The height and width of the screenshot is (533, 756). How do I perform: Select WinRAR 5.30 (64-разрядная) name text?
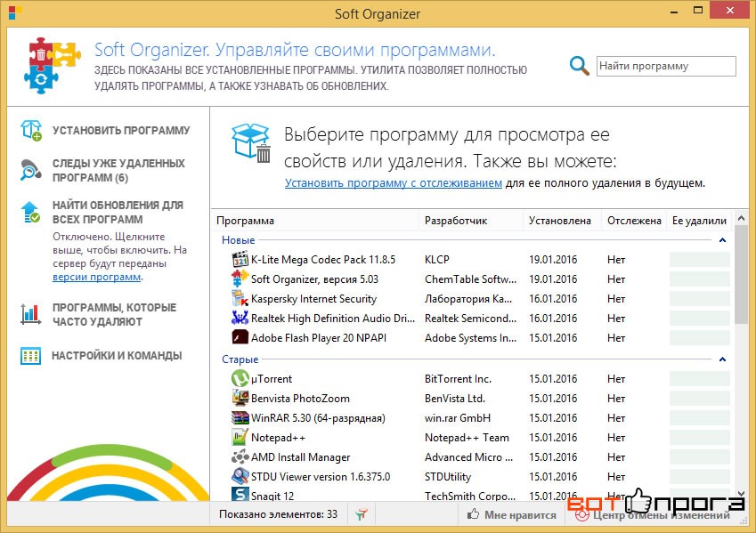click(318, 418)
